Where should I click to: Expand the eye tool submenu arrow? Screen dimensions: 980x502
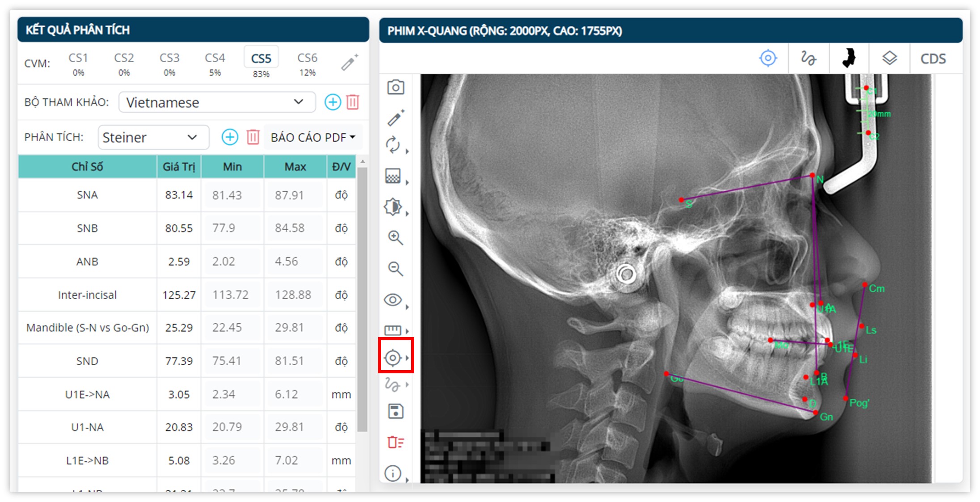click(x=407, y=307)
